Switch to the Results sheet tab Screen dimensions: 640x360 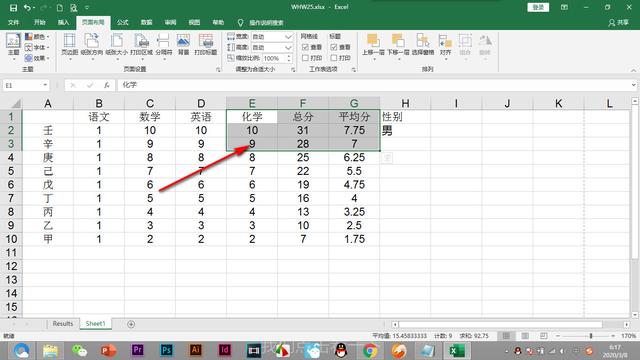(x=62, y=324)
